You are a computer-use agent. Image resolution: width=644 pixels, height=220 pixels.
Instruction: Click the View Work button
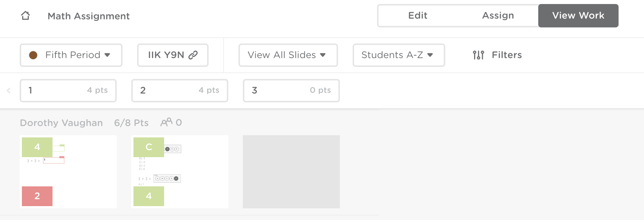point(578,15)
